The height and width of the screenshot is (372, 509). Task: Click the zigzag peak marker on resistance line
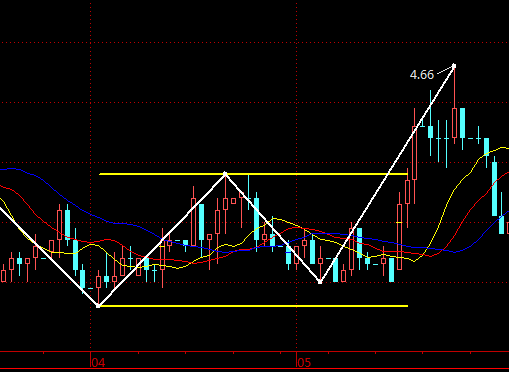point(225,174)
